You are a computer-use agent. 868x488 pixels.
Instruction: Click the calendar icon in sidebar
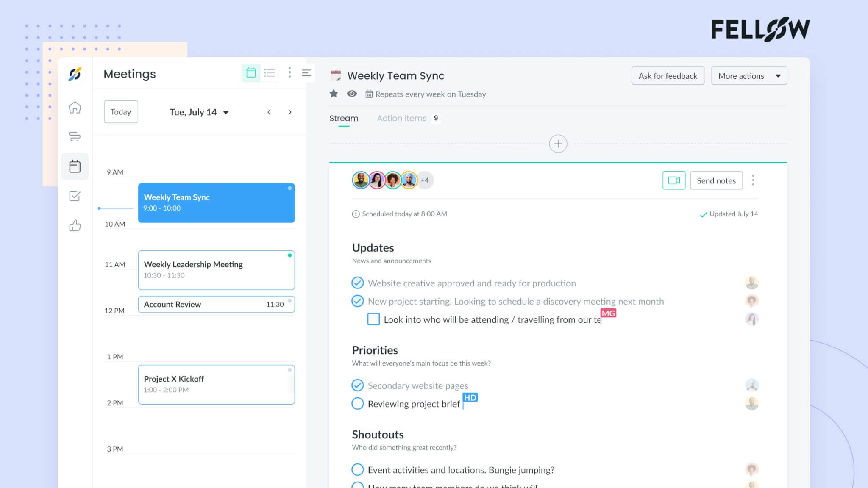(75, 166)
